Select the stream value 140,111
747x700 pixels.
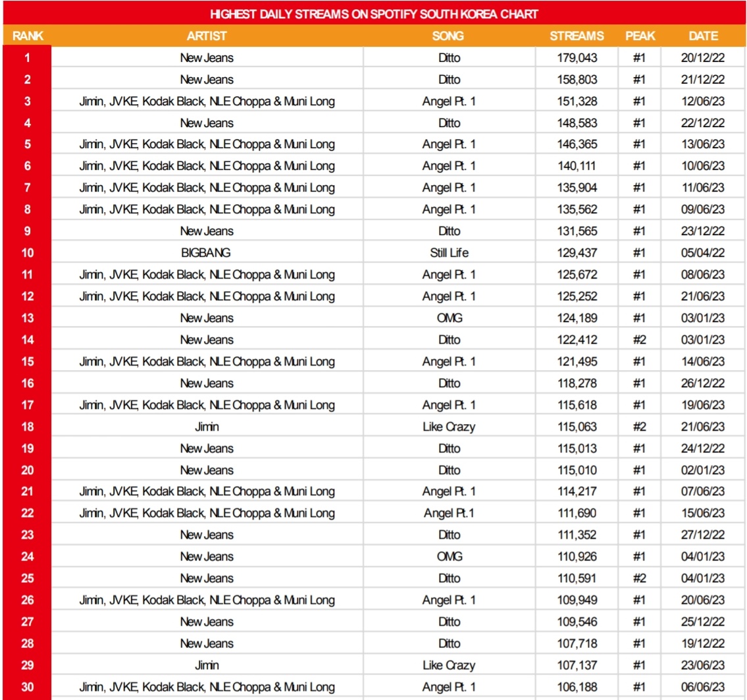577,166
